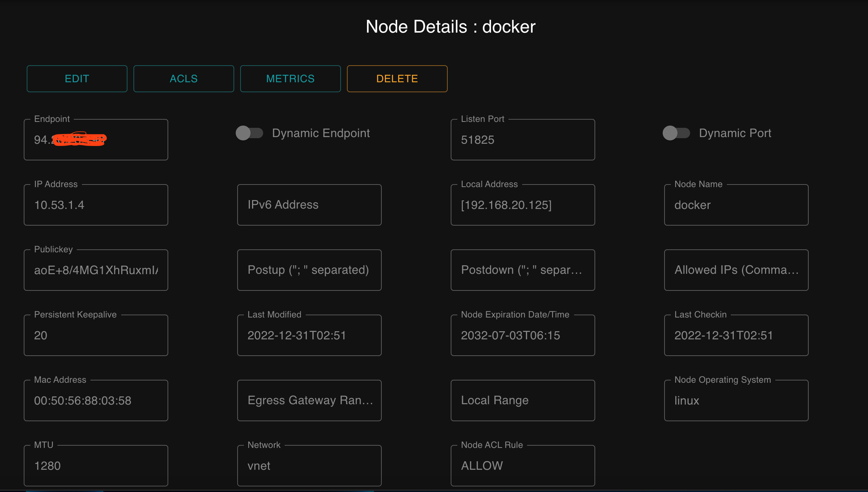
Task: Click the MTU field showing 1280
Action: 96,466
